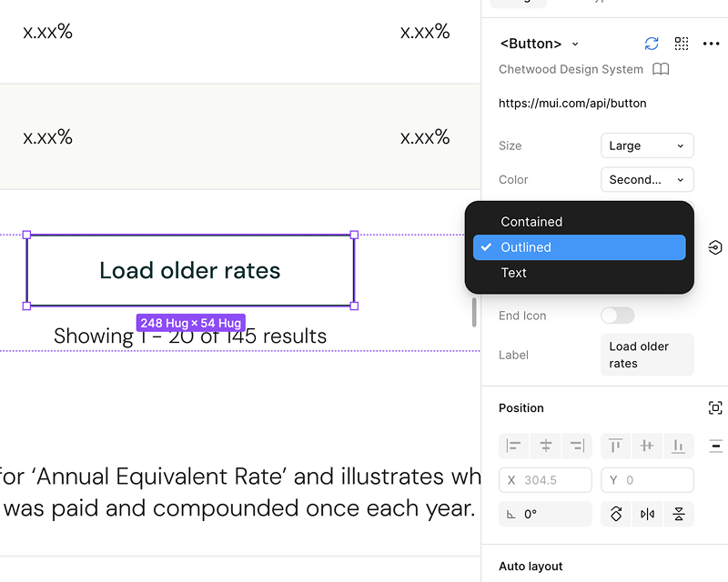Open the Color dropdown showing Secondary

(x=647, y=180)
